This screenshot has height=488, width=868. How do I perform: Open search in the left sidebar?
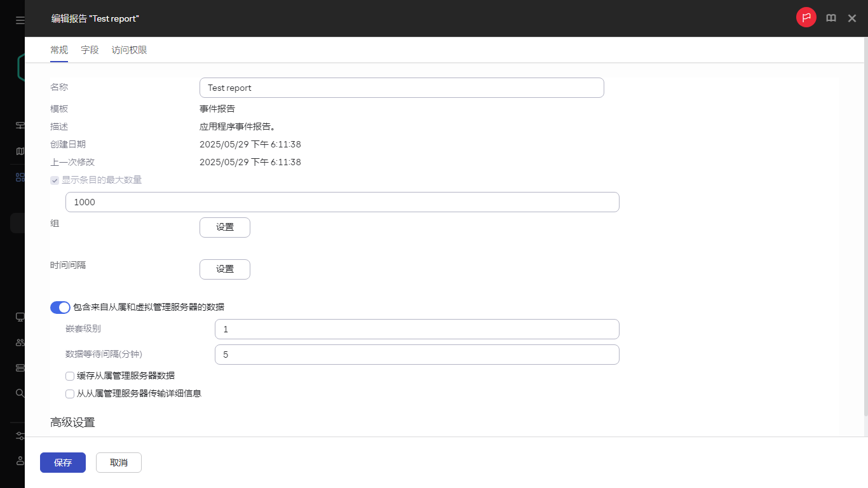coord(19,393)
